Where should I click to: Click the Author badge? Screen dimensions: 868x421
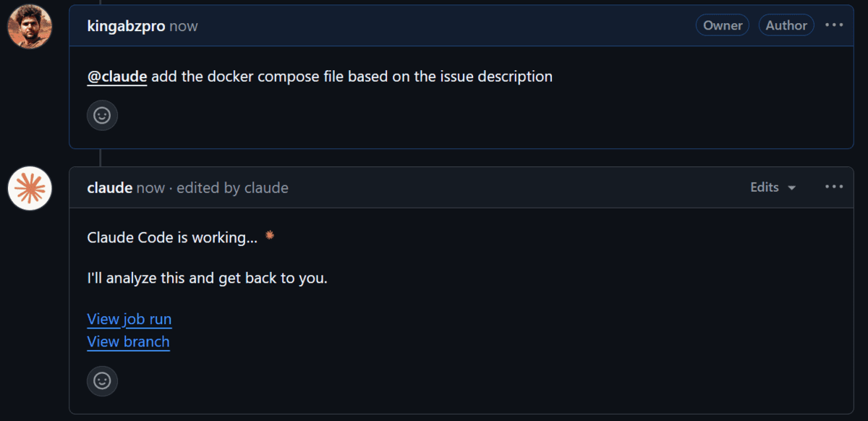pos(786,25)
